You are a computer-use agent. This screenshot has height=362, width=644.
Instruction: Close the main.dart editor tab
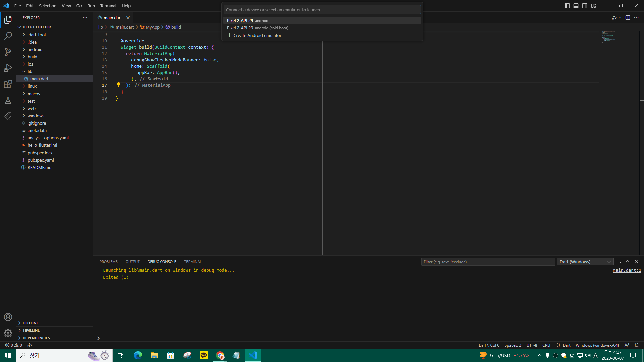click(x=128, y=18)
